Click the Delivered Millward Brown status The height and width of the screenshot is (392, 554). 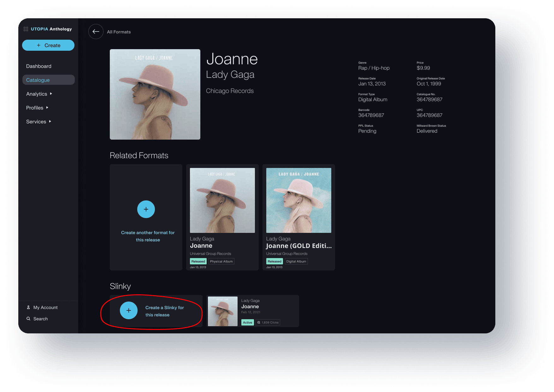[x=427, y=131]
